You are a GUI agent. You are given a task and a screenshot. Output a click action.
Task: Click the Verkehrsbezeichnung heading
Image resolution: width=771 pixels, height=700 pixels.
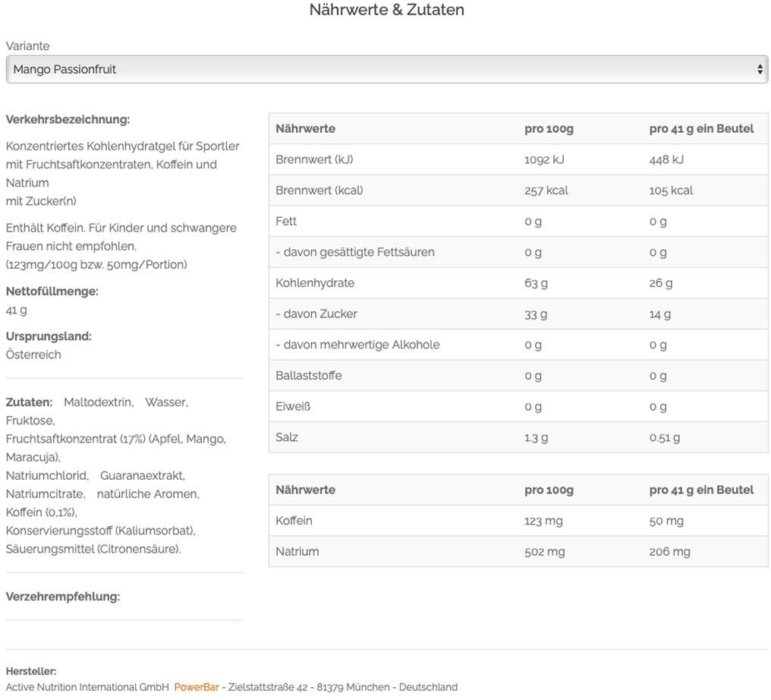coord(68,119)
